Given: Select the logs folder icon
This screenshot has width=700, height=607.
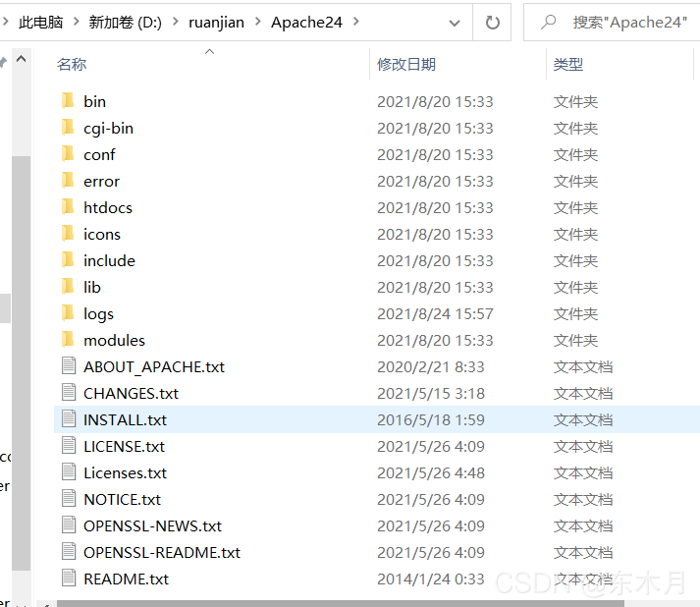Looking at the screenshot, I should [69, 313].
